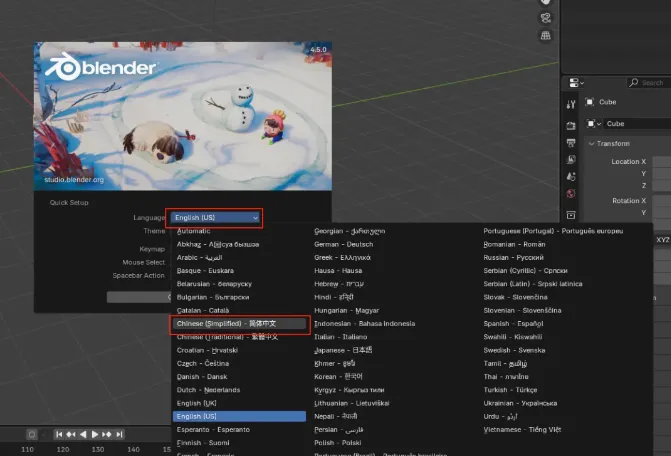Click the search magnifier in Properties
The height and width of the screenshot is (456, 671).
pos(634,83)
